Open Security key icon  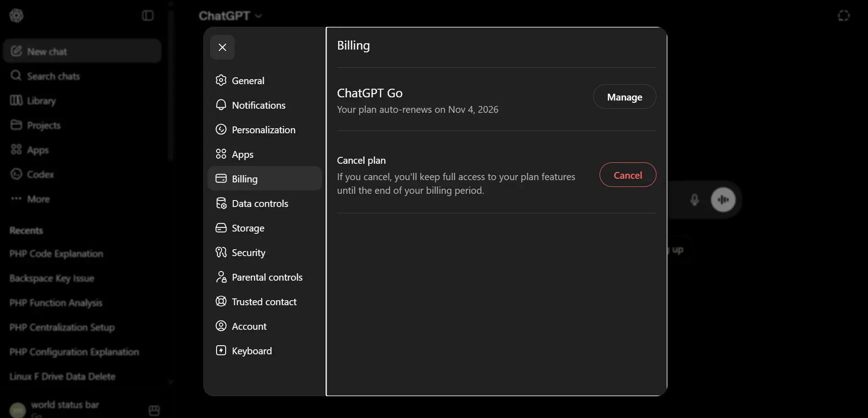[x=221, y=252]
